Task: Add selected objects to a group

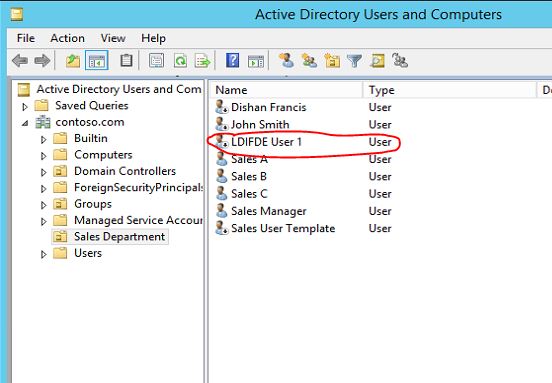Action: [400, 61]
